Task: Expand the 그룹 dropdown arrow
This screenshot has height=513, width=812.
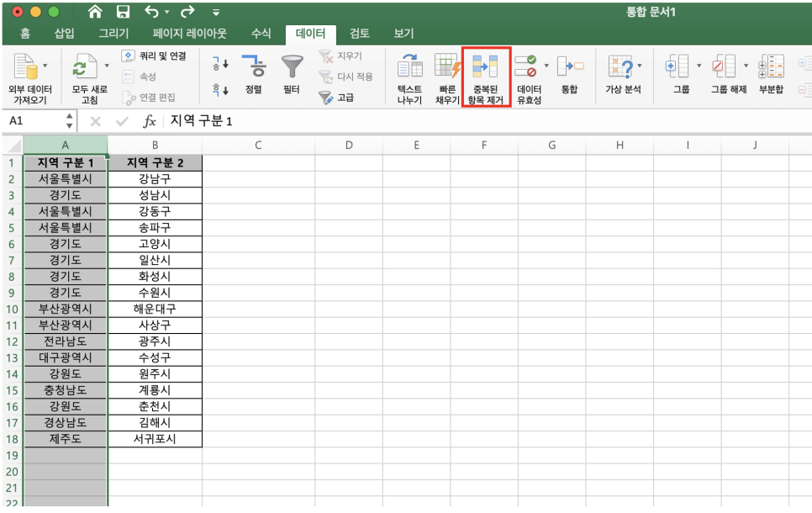Action: 699,66
